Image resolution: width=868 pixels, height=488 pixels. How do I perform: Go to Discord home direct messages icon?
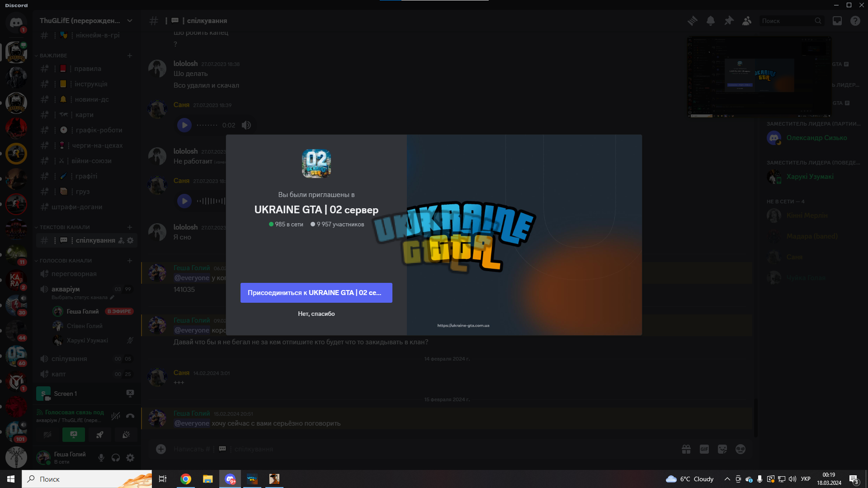coord(16,23)
